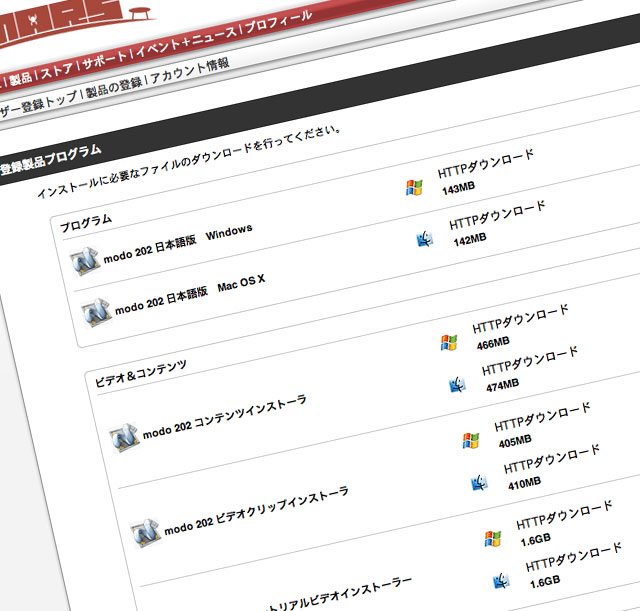Image resolution: width=640 pixels, height=611 pixels.
Task: Click the modo 202 日本語版 Windows title
Action: (x=178, y=244)
